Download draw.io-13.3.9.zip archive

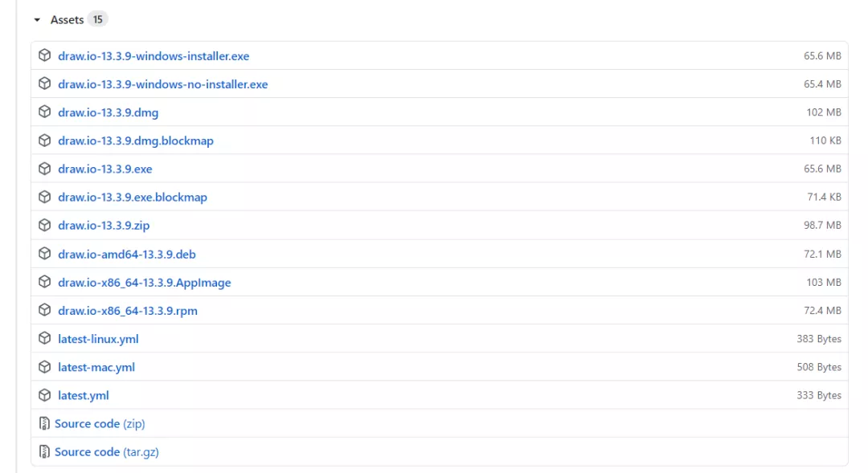tap(104, 225)
